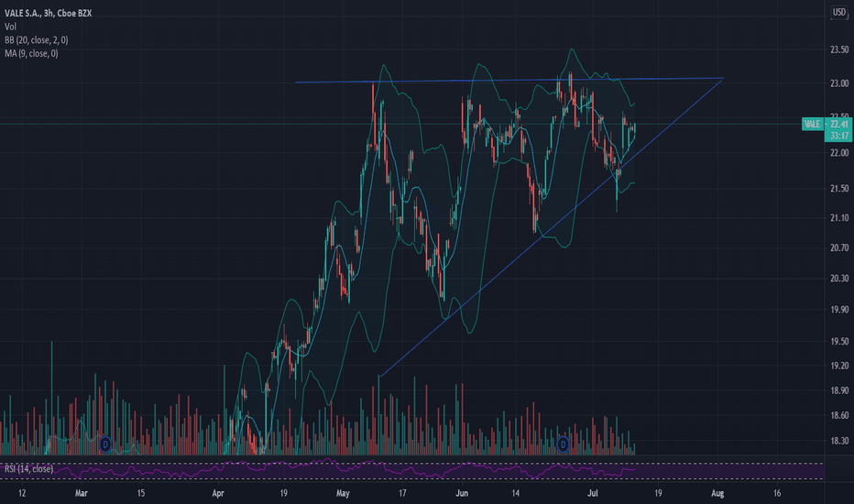Open the USD currency selector
The height and width of the screenshot is (504, 854).
coord(838,13)
